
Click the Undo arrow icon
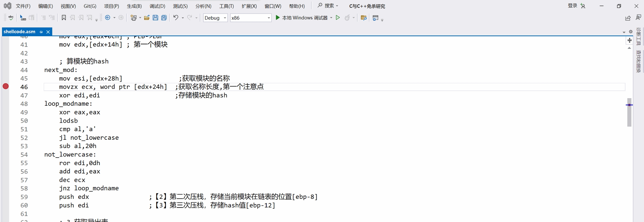176,18
